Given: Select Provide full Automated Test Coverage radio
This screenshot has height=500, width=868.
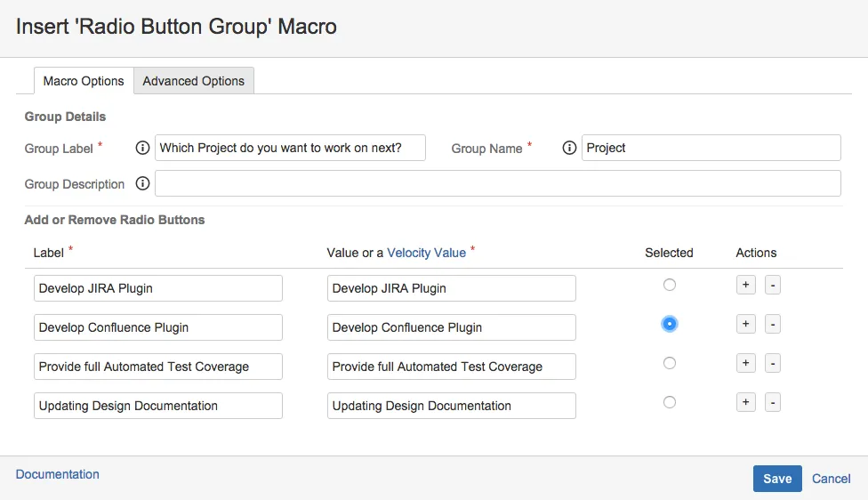Looking at the screenshot, I should point(670,363).
